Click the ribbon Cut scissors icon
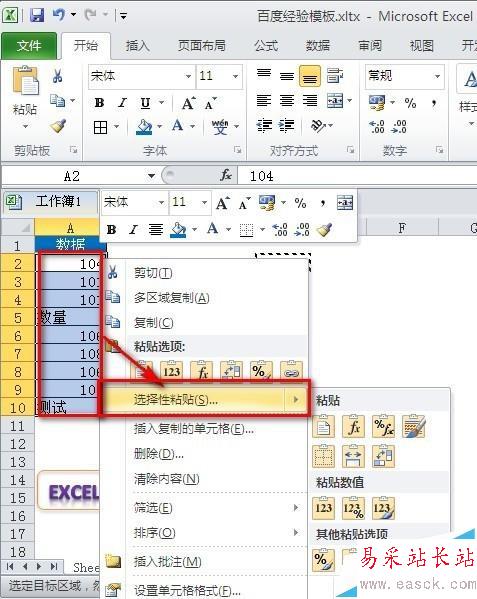Viewport: 477px width, 599px height. (58, 76)
